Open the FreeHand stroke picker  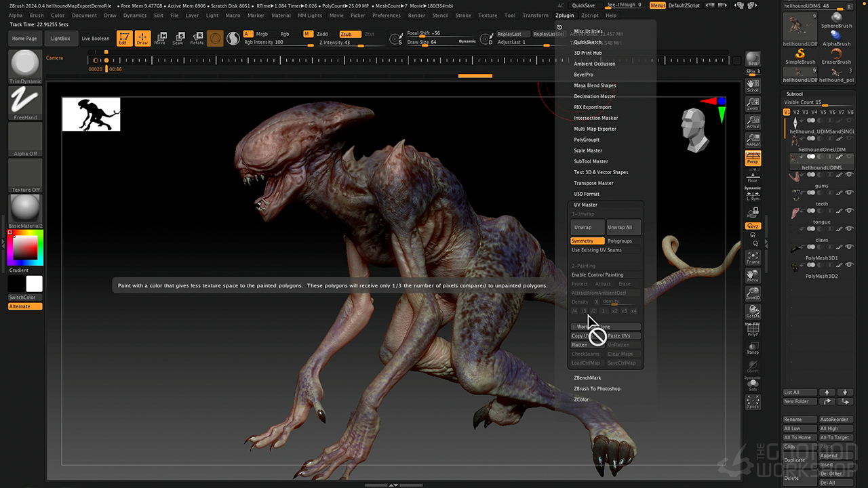(x=25, y=103)
